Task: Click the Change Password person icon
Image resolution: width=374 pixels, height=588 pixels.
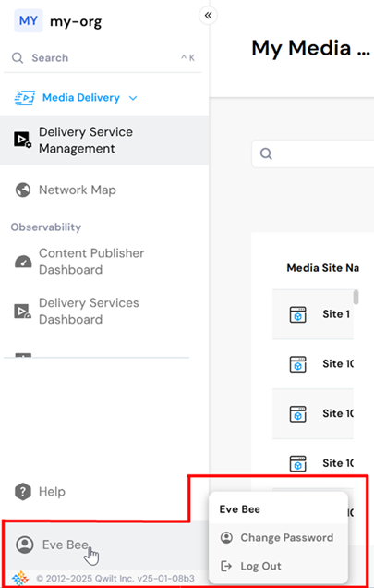Action: coord(226,537)
